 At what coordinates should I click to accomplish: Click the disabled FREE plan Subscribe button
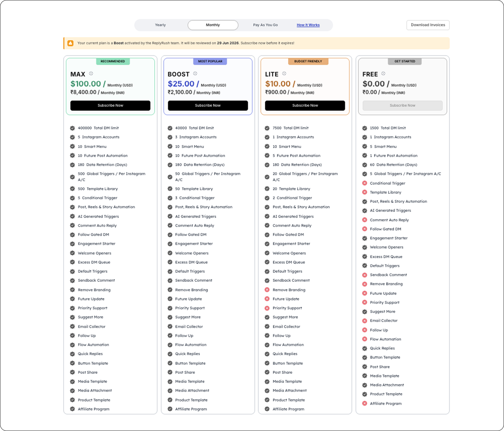[x=403, y=105]
